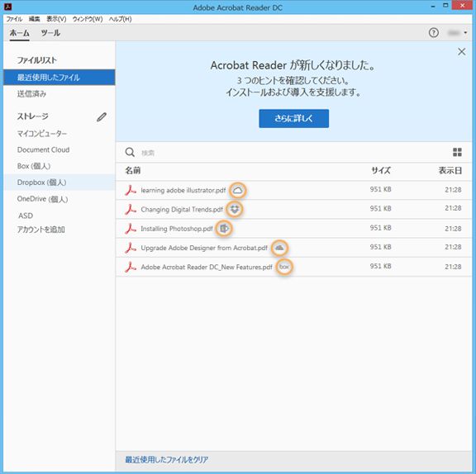Click the PDF icon of Changing Digital Trends.pdf
The width and height of the screenshot is (476, 474).
[131, 209]
